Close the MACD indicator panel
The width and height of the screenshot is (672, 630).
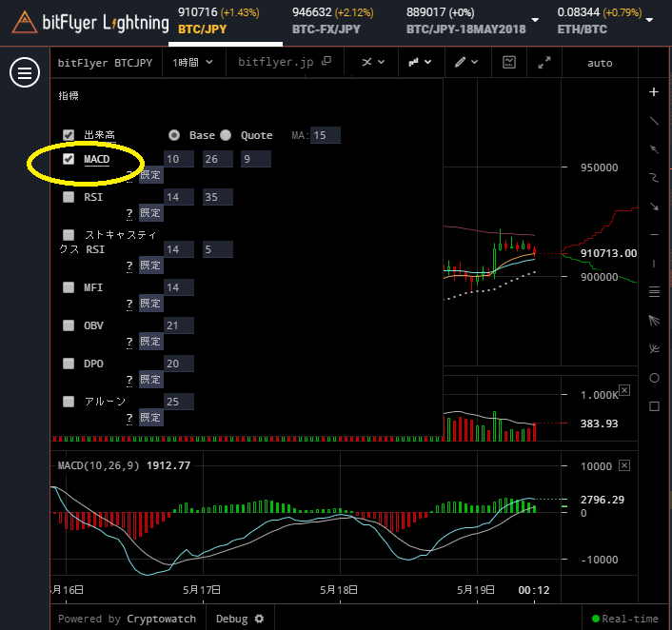624,466
